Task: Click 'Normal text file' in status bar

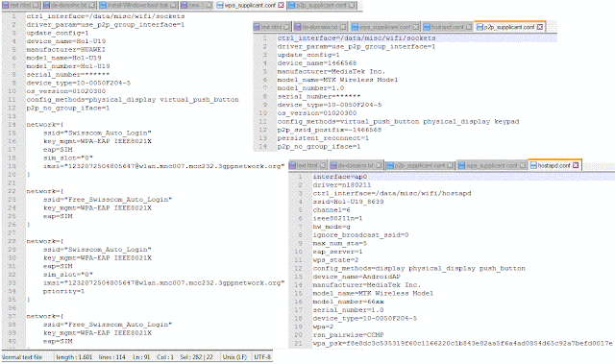Action: click(x=21, y=357)
